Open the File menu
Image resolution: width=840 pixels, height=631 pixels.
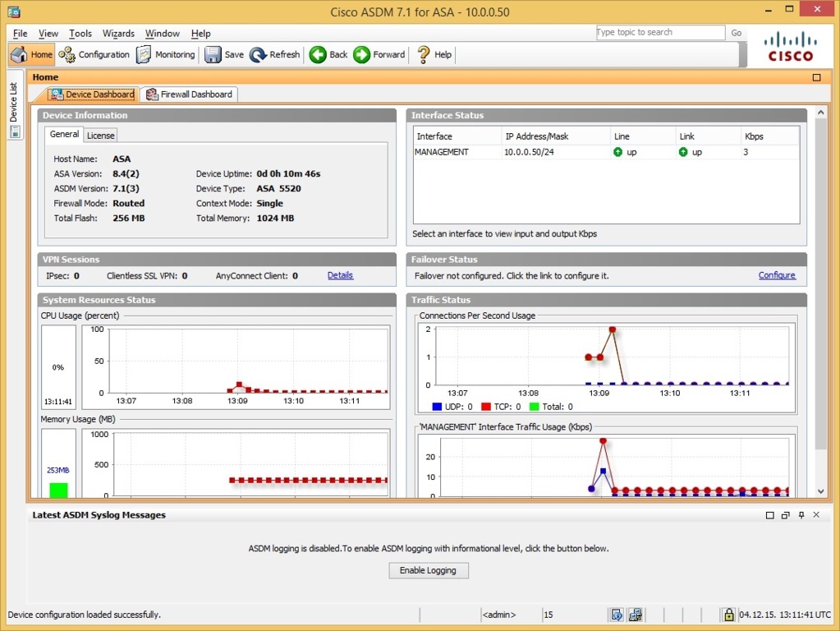[20, 33]
